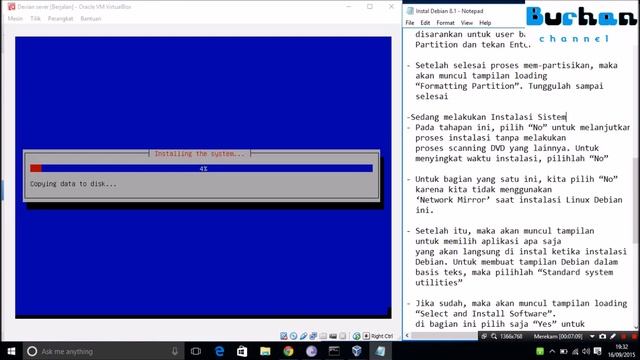
Task: Click the 'Network Mirror' text in Notepad
Action: click(x=453, y=200)
